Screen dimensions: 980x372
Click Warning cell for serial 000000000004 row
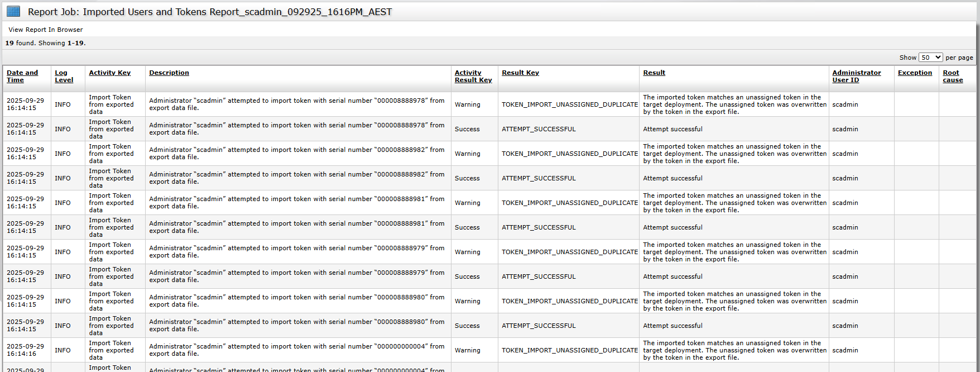(x=467, y=350)
